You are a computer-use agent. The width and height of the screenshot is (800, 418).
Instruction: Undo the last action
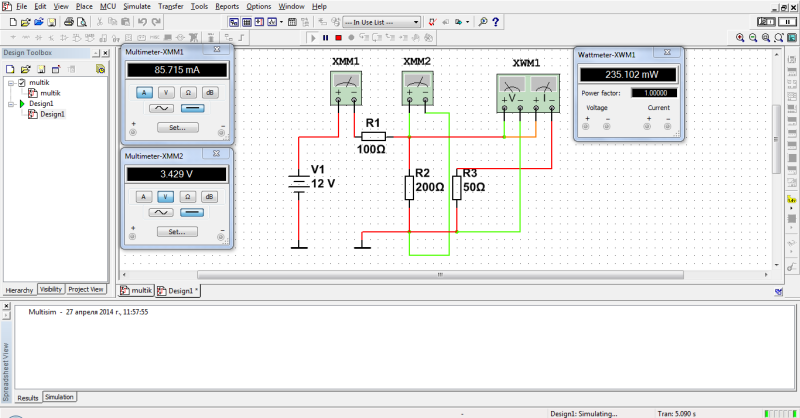coord(142,22)
